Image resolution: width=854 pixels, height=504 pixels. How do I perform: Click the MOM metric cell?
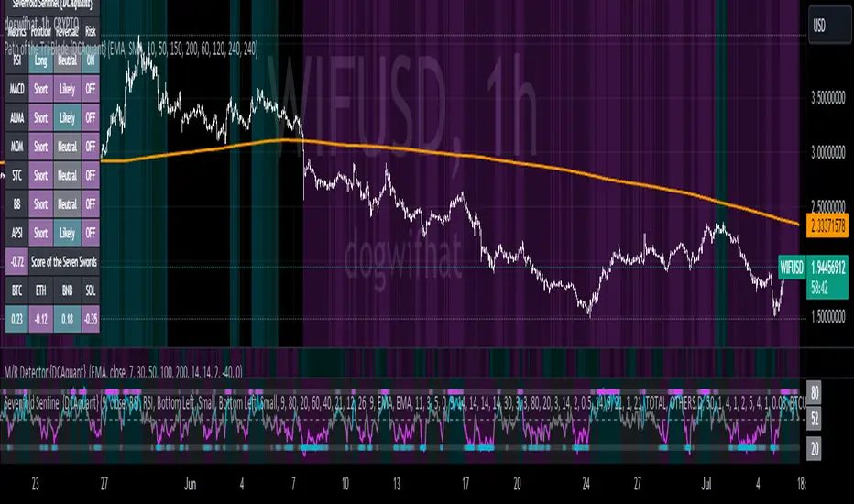click(16, 147)
